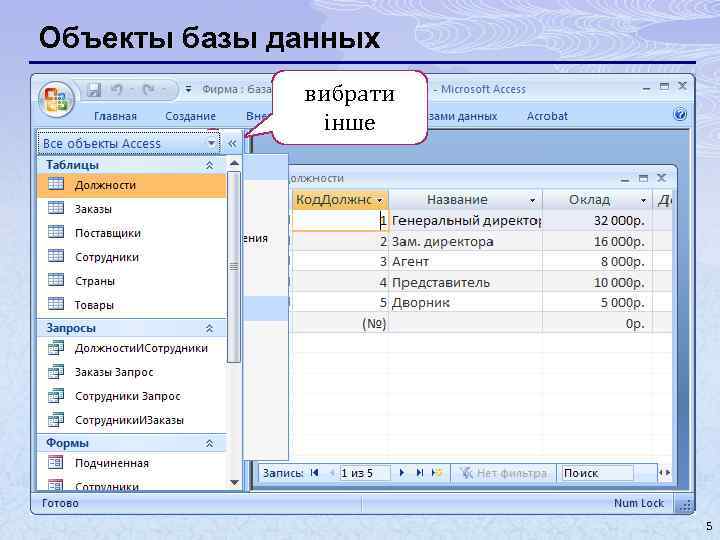Click the Подчиненная form icon

56,462
